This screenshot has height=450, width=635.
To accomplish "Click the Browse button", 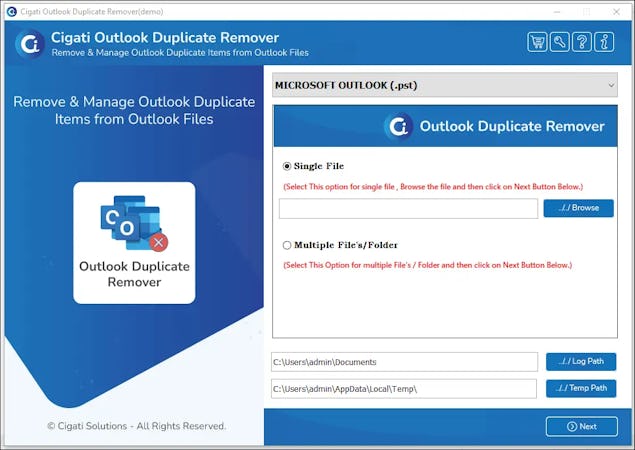I will (x=578, y=208).
